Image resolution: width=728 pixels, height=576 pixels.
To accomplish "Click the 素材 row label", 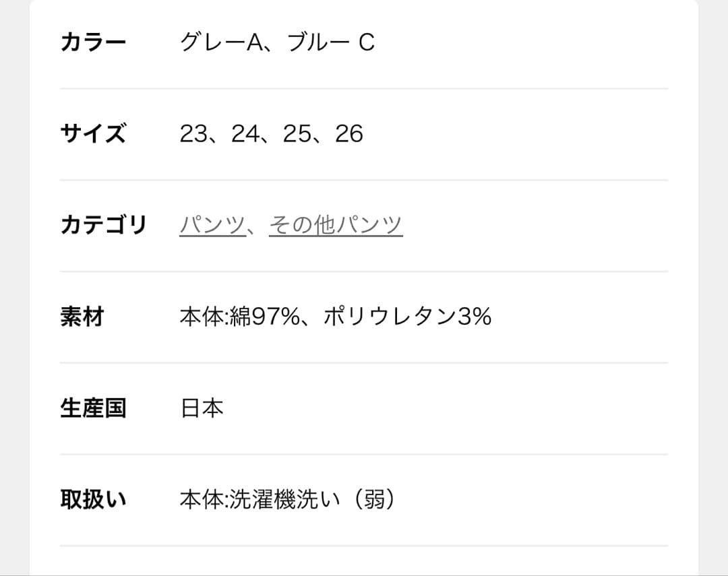I will [x=82, y=317].
